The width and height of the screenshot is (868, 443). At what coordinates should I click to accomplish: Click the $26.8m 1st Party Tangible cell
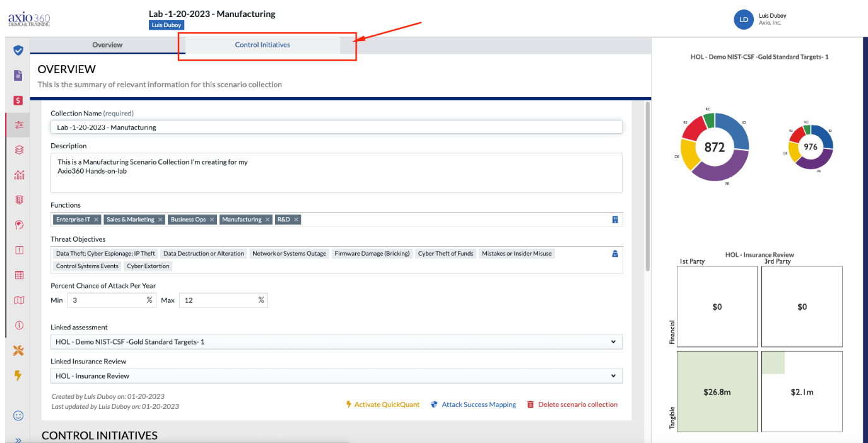tap(717, 392)
